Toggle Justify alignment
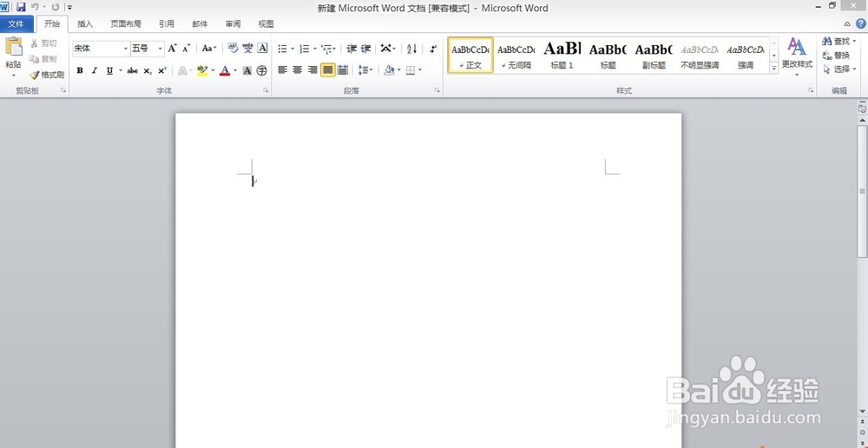The height and width of the screenshot is (448, 868). click(x=328, y=69)
